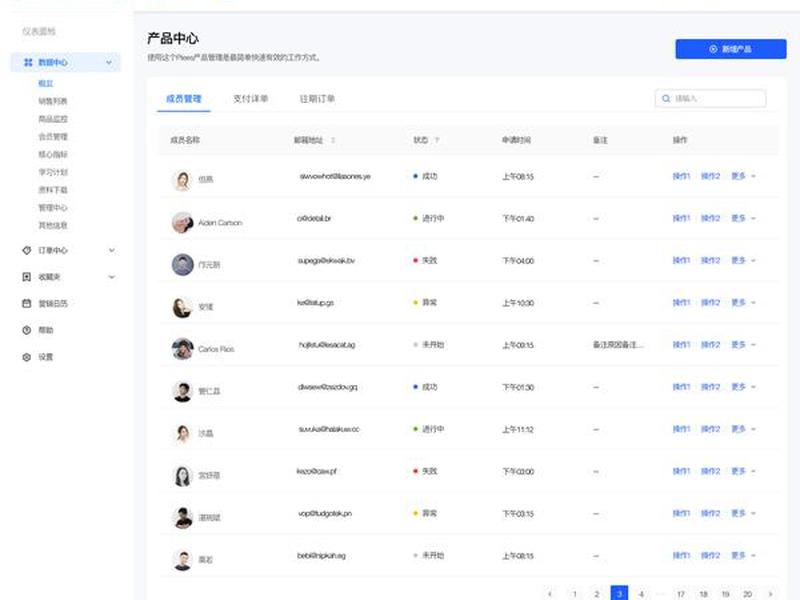The width and height of the screenshot is (800, 600).
Task: Open 学习计划 in the sidebar submenu
Action: 53,172
